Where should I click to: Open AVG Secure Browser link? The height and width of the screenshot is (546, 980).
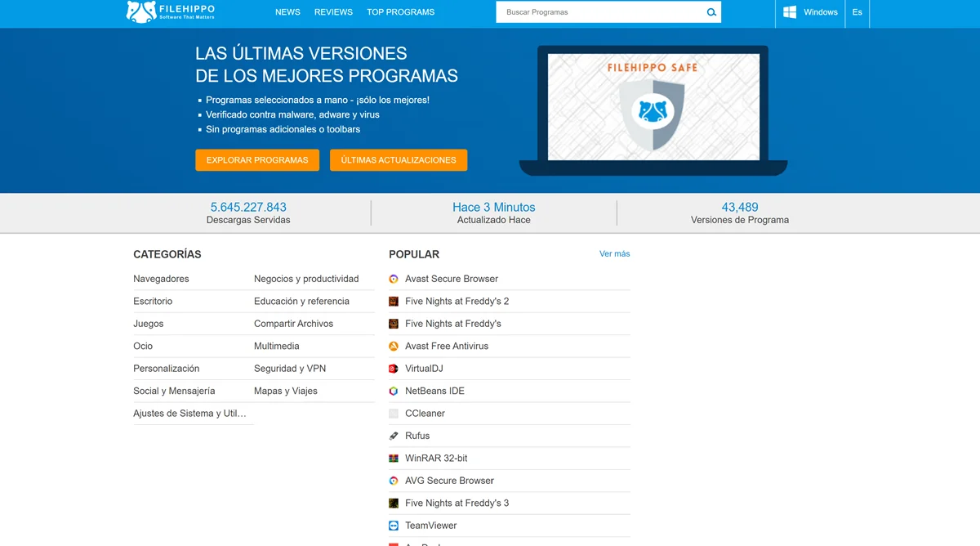449,481
